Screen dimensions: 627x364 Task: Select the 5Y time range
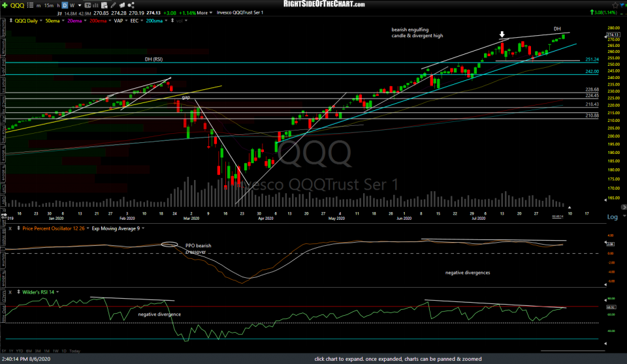(4, 351)
